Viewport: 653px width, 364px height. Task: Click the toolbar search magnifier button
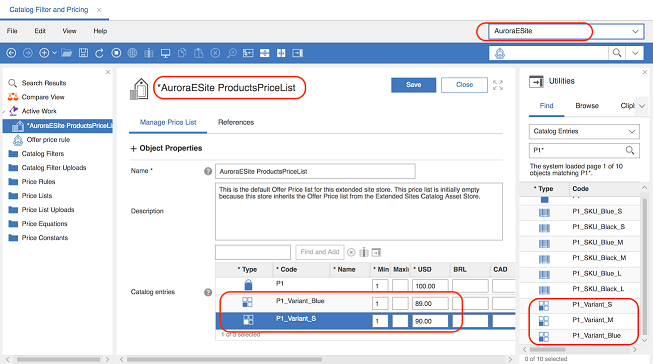pyautogui.click(x=617, y=53)
